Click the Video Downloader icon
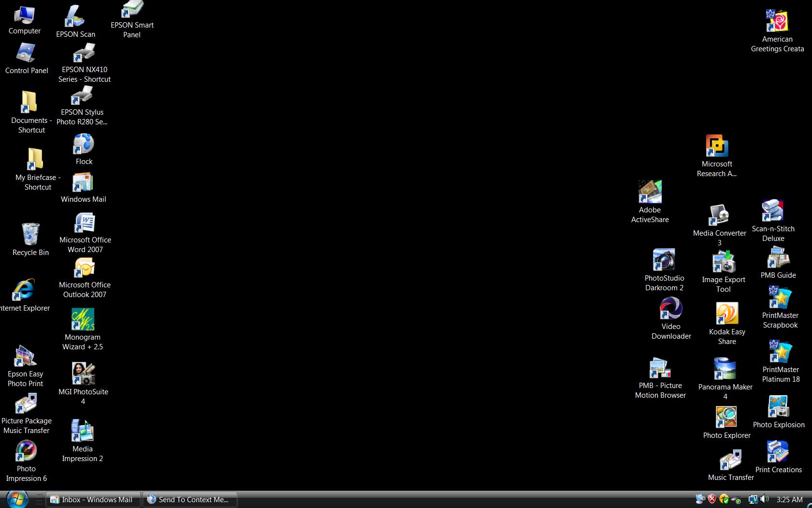Screen dimensions: 812x508 (x=671, y=309)
